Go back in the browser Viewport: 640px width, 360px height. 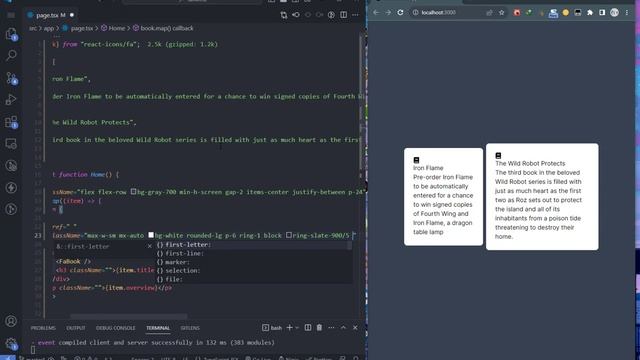(376, 13)
